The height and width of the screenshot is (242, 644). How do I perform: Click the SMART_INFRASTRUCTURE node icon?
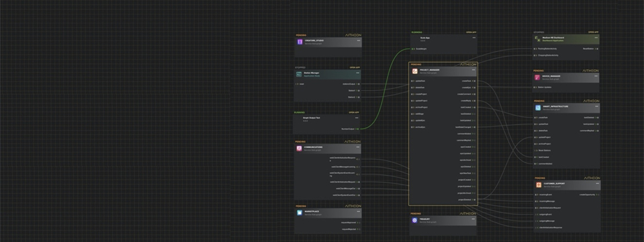point(538,108)
